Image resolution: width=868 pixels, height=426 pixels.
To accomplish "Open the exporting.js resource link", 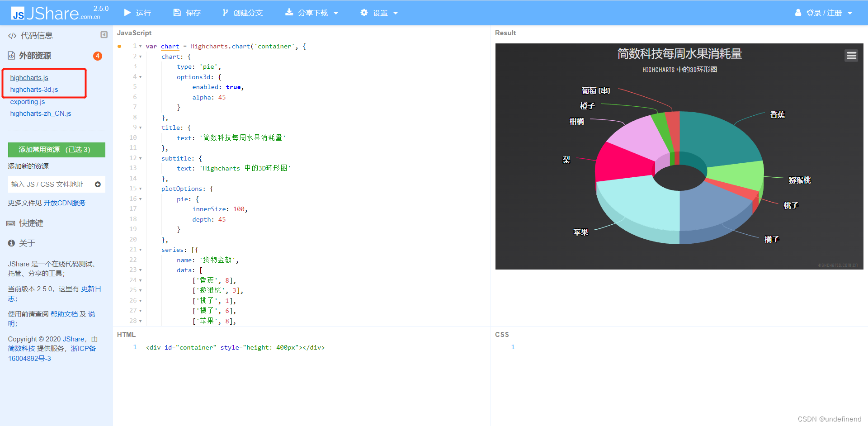I will point(28,102).
